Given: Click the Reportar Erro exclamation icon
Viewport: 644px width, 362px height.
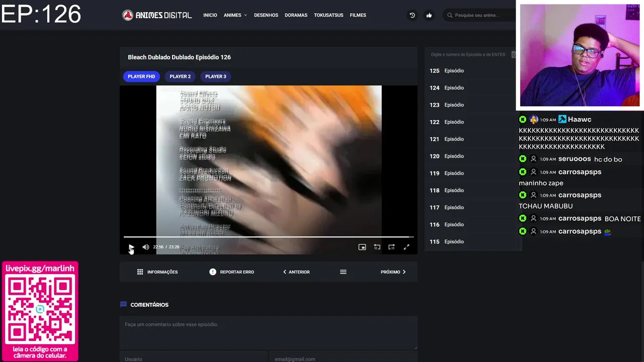Looking at the screenshot, I should point(212,272).
